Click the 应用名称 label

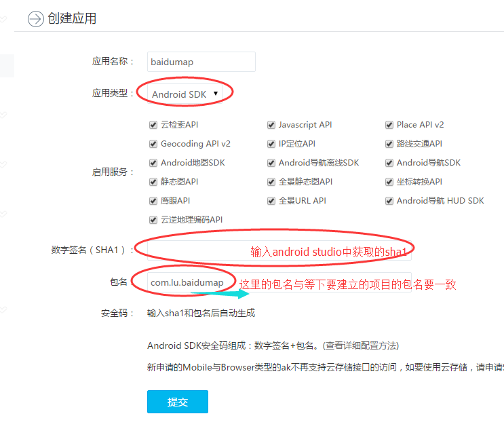tap(113, 61)
